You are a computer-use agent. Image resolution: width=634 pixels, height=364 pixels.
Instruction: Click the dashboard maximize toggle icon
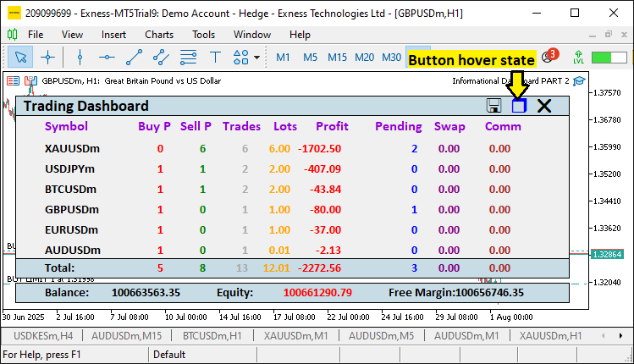(519, 106)
